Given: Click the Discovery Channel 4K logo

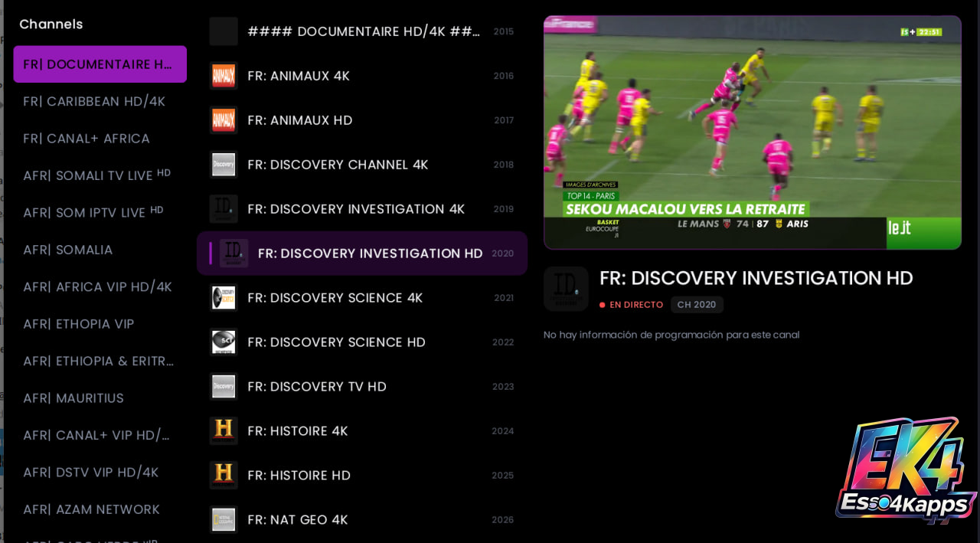Looking at the screenshot, I should 224,165.
